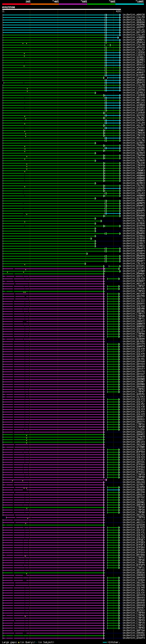Select hit UniRef100_A8I1V9
This screenshot has width=146, height=644.
tap(134, 98)
